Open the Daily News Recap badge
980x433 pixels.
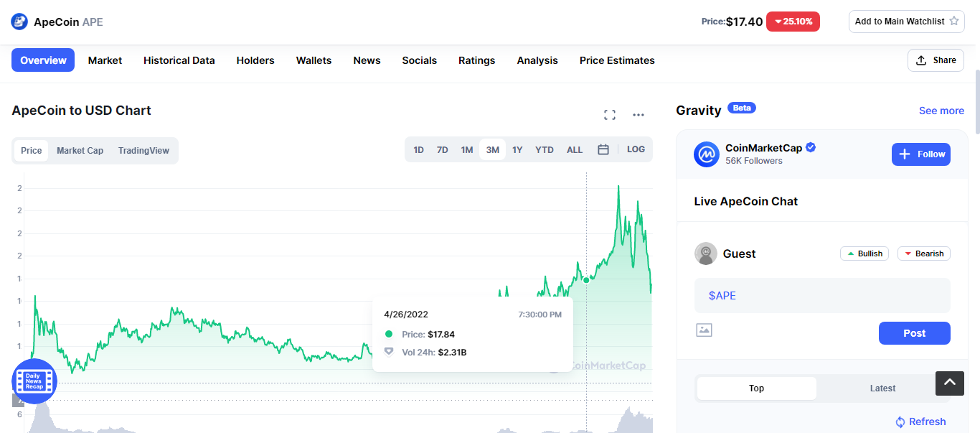point(34,381)
